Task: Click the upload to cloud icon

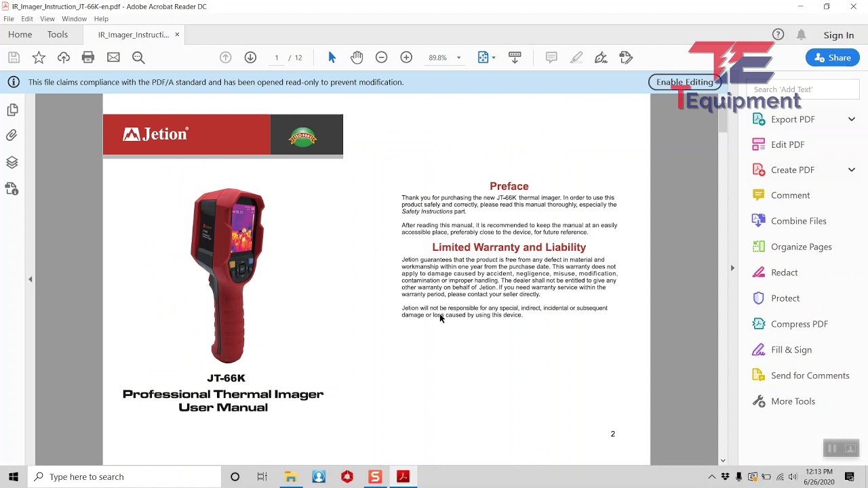Action: (x=64, y=58)
